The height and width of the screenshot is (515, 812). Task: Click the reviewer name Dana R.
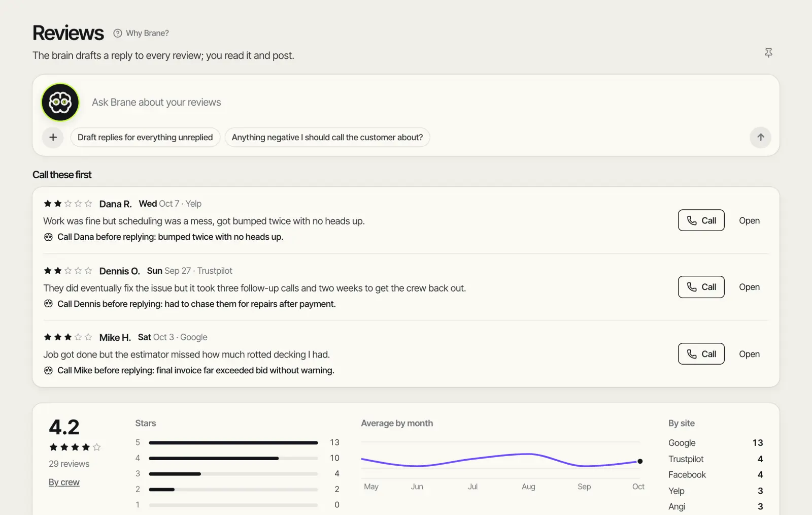click(115, 204)
